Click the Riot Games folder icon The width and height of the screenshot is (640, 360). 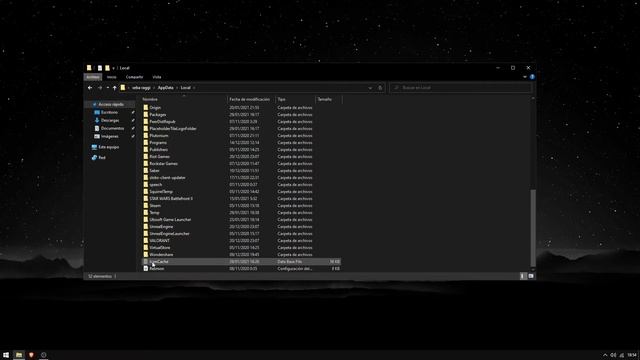point(146,156)
